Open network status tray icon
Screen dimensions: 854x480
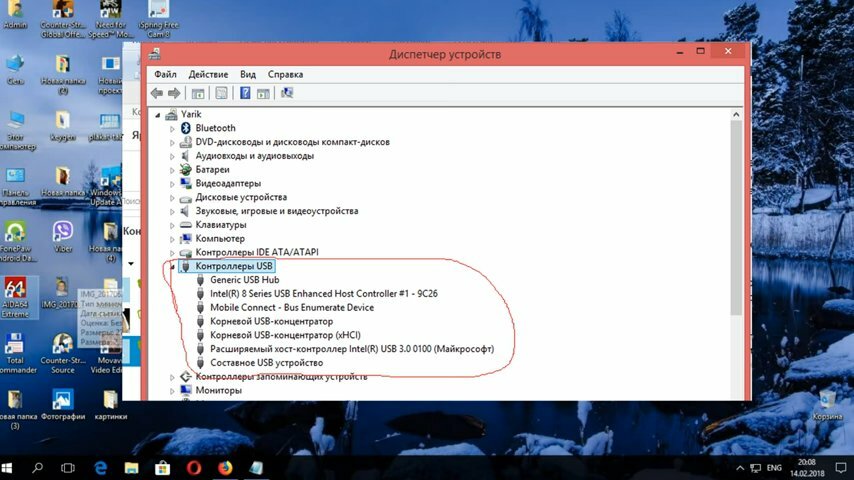755,468
